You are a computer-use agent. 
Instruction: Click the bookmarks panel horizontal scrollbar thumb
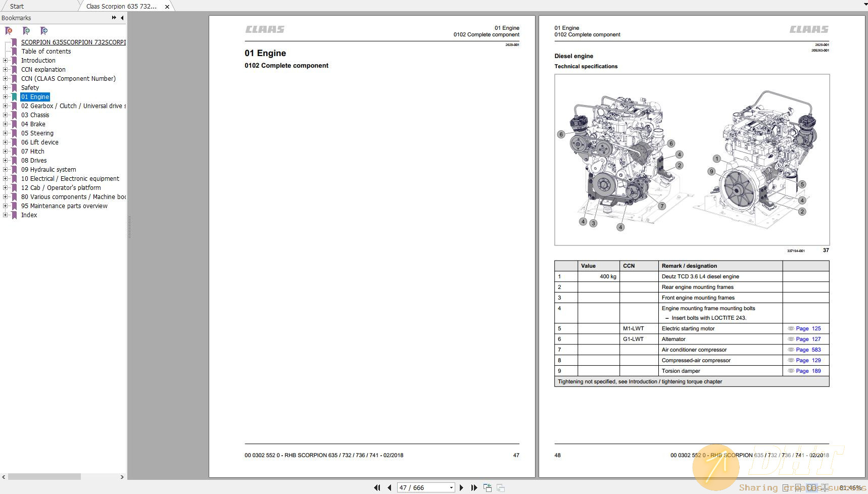pos(44,477)
